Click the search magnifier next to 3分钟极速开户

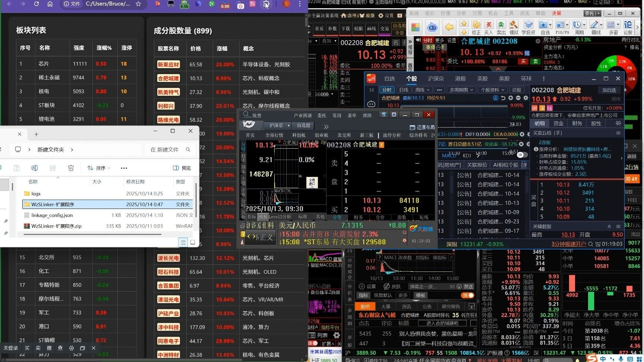point(590,244)
